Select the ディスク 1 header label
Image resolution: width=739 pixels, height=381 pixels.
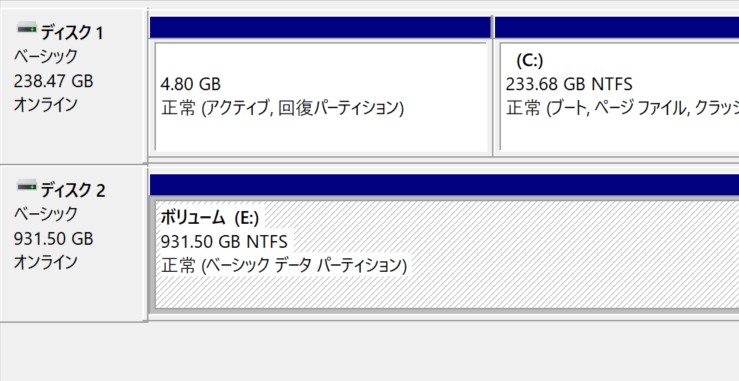[x=72, y=33]
